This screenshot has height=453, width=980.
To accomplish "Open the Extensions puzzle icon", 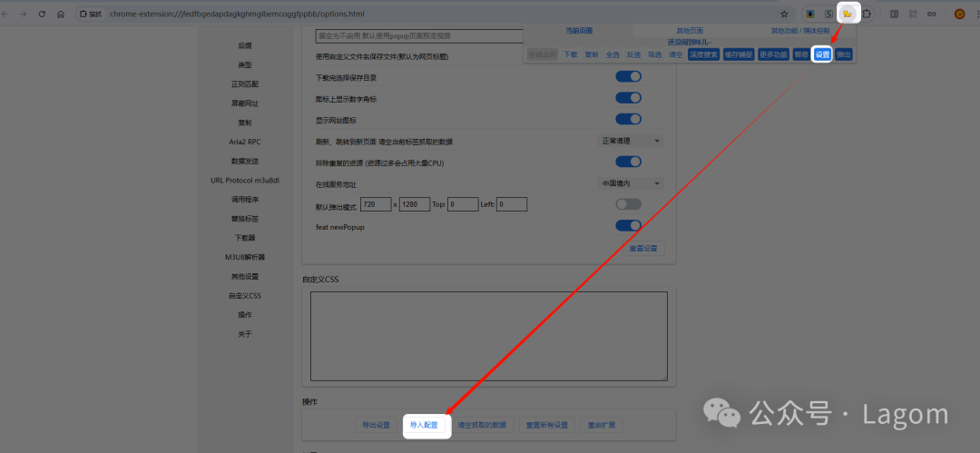I will coord(867,14).
